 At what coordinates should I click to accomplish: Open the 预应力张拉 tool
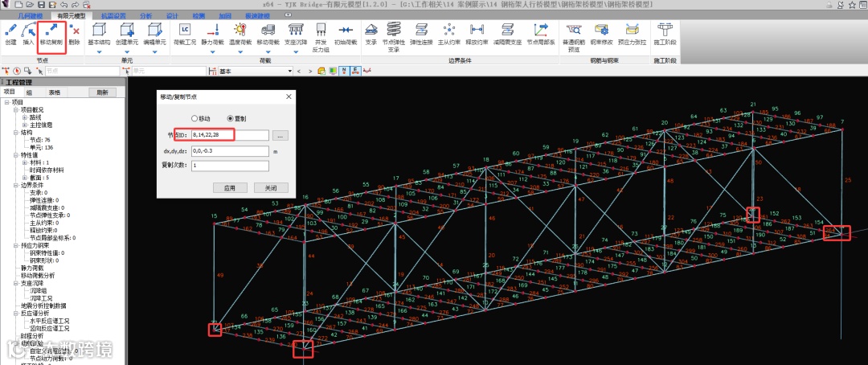point(632,33)
